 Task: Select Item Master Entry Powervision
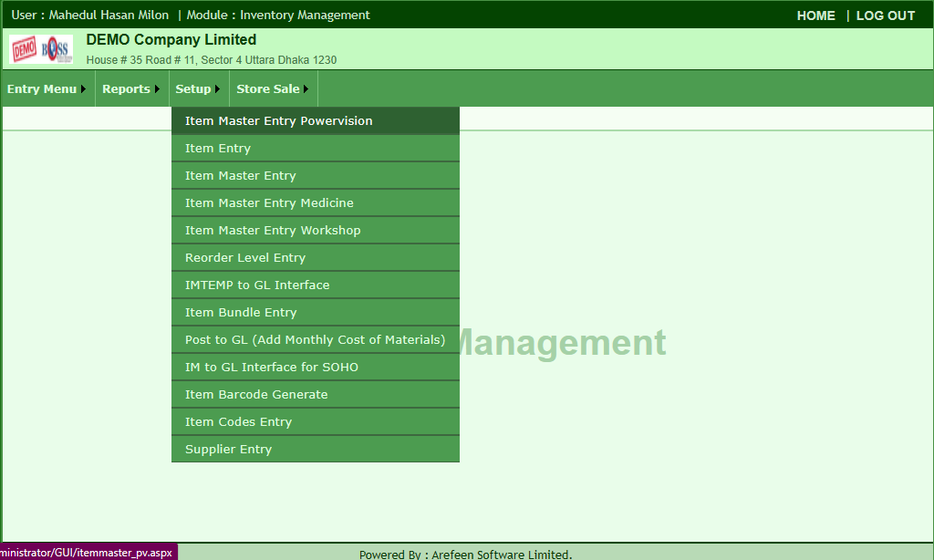(315, 121)
